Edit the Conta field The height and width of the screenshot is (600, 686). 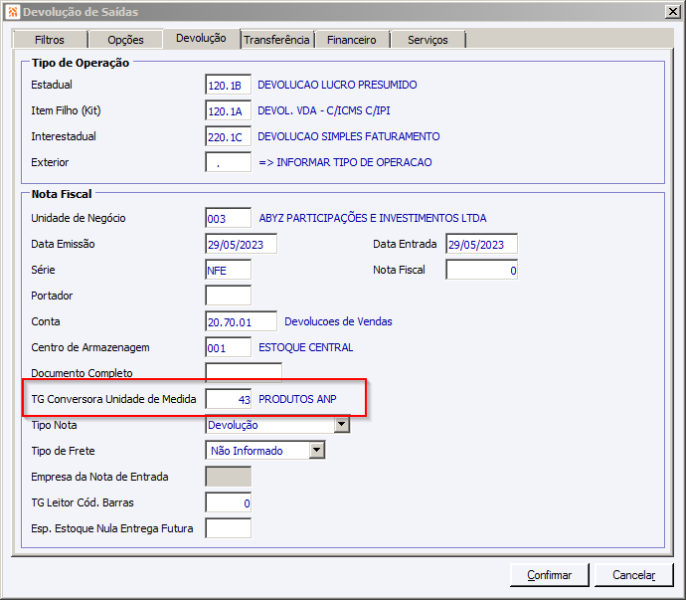[241, 321]
